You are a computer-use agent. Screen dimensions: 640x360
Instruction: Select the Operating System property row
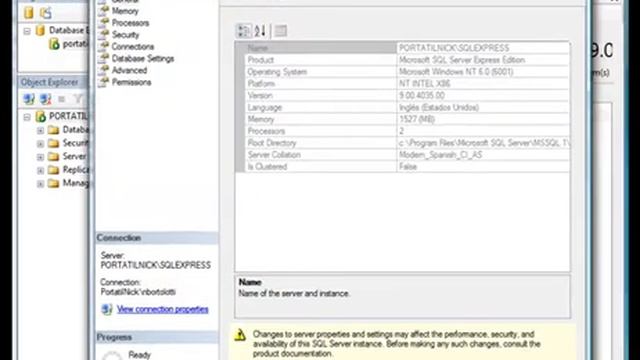tap(402, 71)
